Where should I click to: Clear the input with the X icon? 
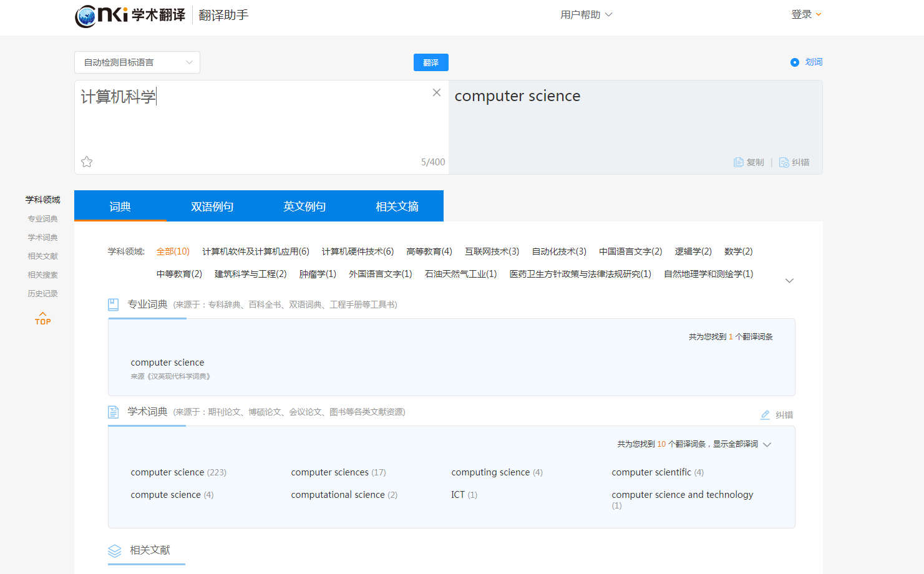[x=437, y=92]
